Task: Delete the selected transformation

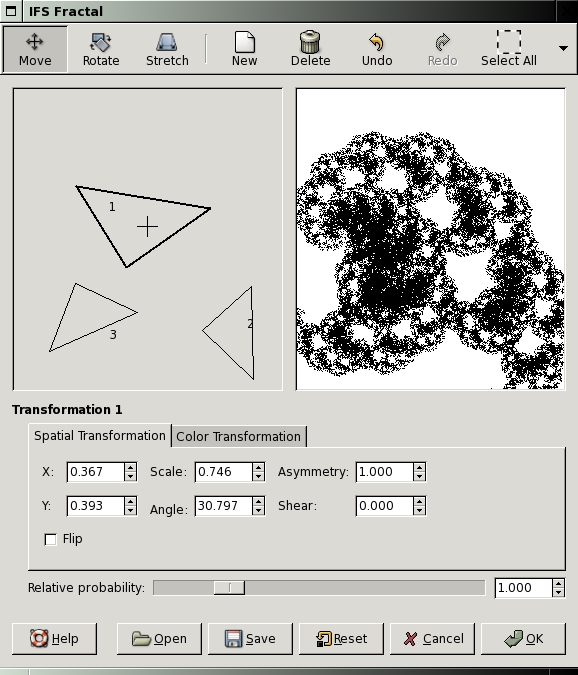Action: tap(310, 49)
